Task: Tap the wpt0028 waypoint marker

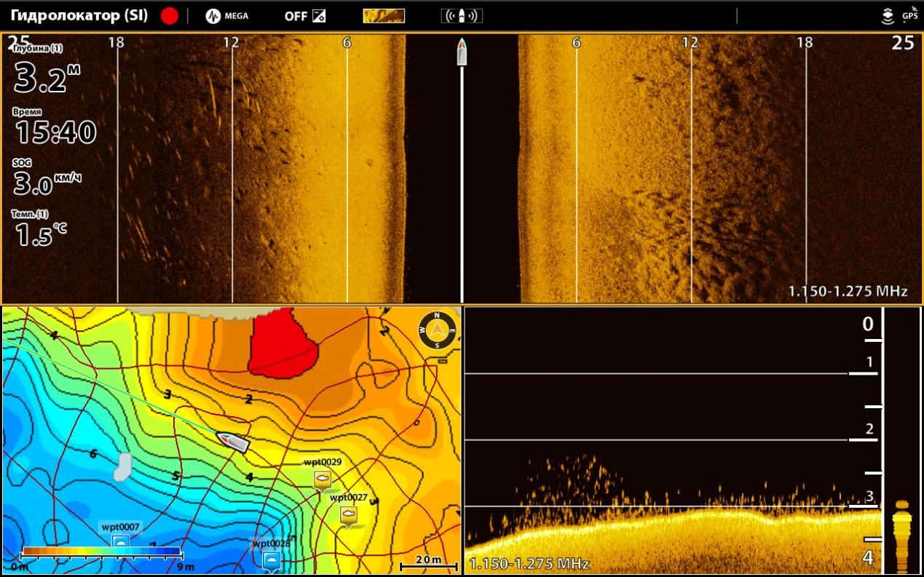Action: pyautogui.click(x=272, y=560)
